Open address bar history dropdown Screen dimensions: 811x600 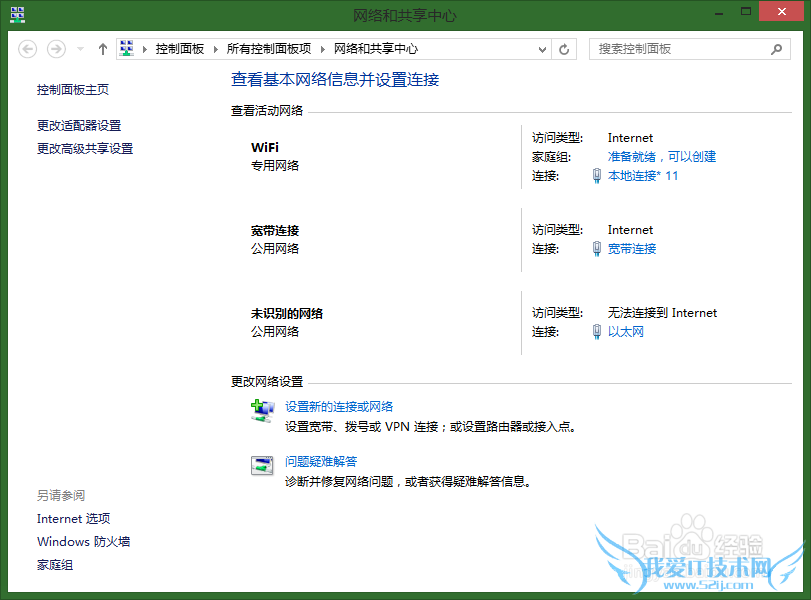542,50
